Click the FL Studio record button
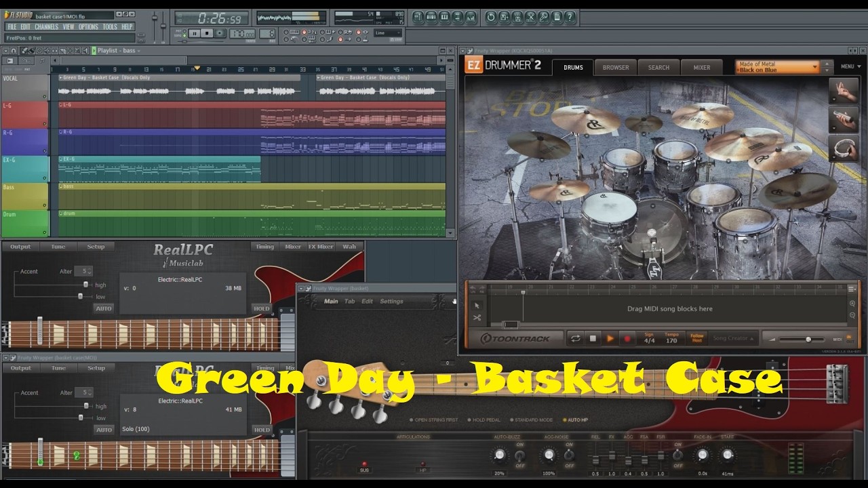868x488 pixels. [x=220, y=33]
